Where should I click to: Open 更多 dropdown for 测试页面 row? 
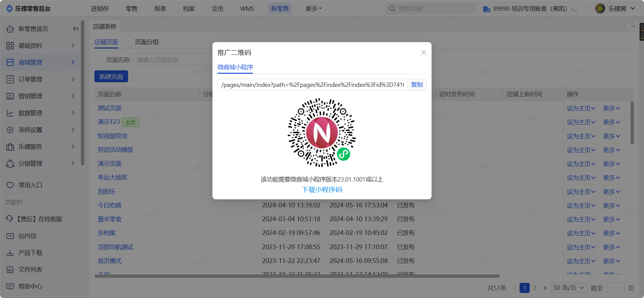[x=612, y=108]
